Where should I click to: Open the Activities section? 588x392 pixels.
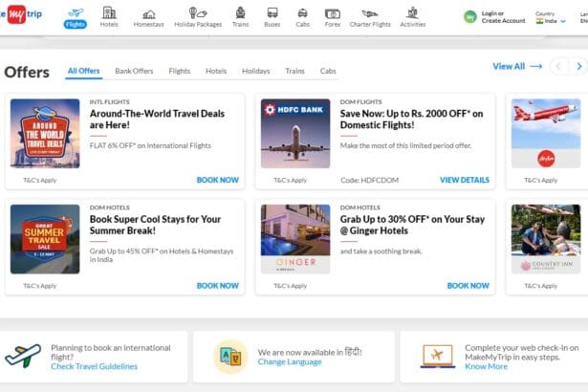(x=412, y=17)
